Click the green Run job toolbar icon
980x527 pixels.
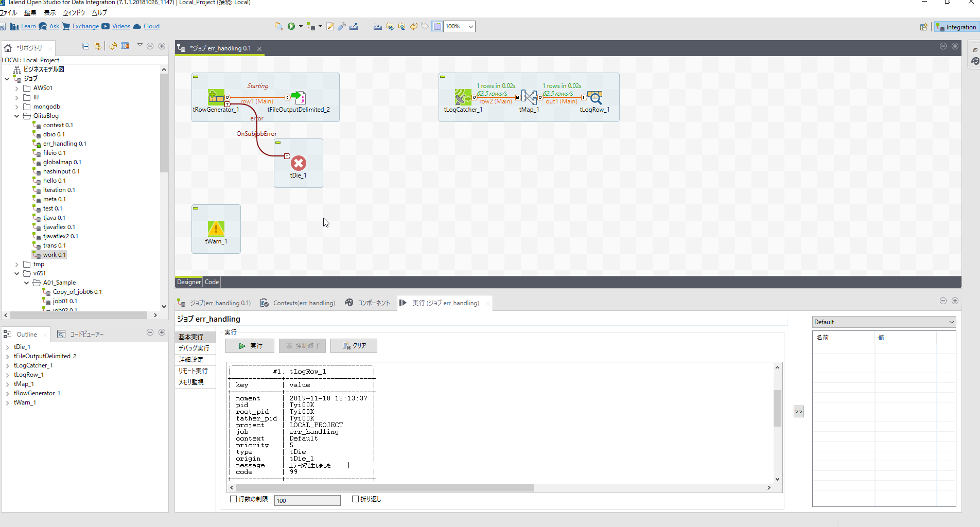[291, 26]
